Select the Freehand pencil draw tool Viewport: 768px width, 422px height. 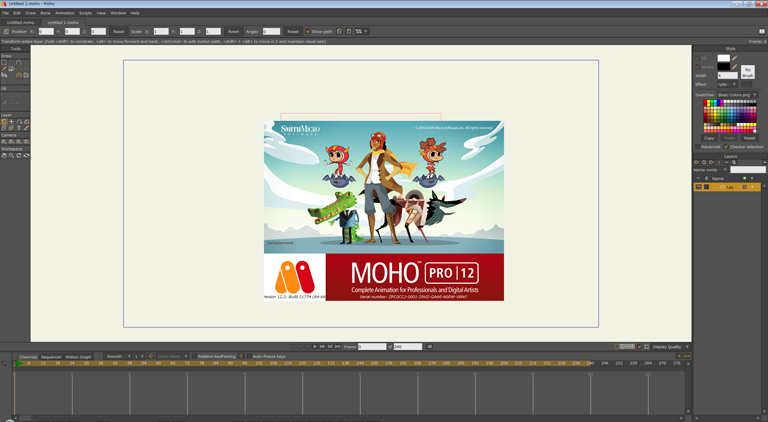tap(4, 69)
